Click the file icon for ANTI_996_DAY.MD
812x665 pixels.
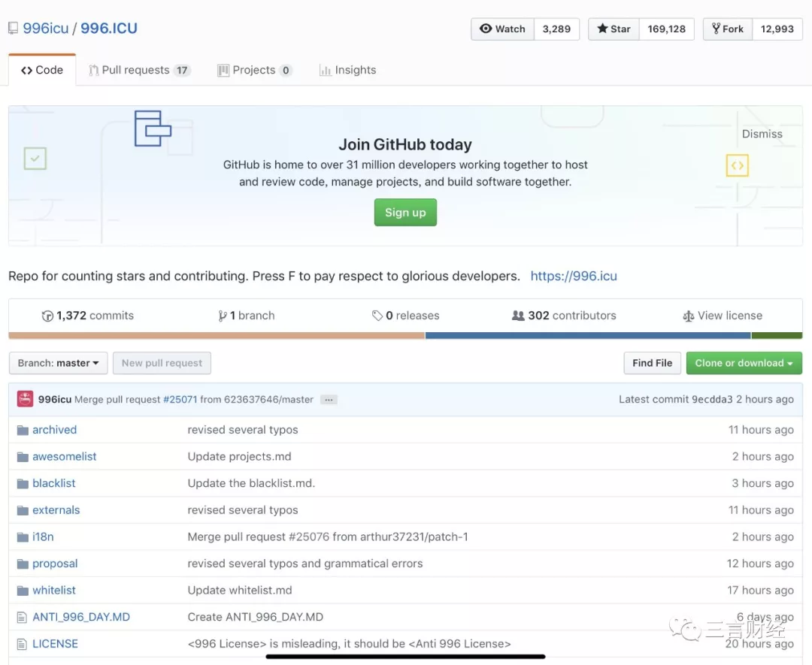(x=22, y=617)
